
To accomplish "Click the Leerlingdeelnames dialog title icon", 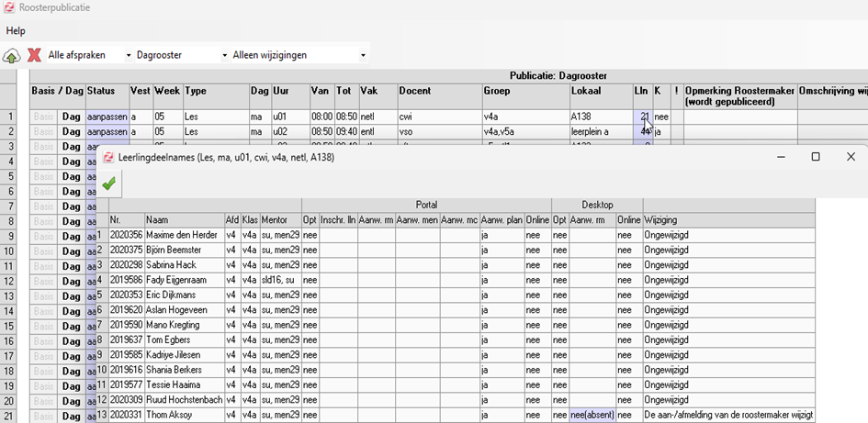I will [108, 157].
